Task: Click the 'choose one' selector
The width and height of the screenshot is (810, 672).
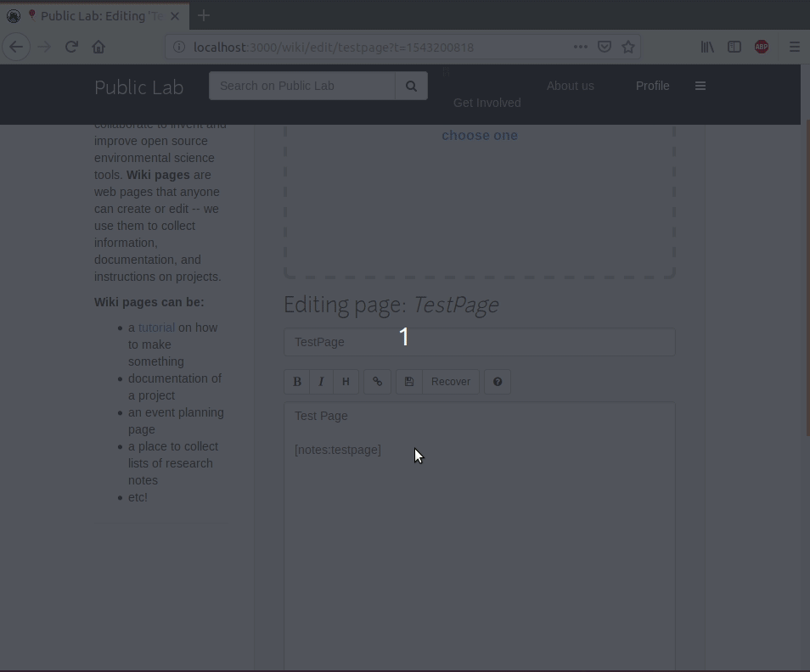Action: coord(479,135)
